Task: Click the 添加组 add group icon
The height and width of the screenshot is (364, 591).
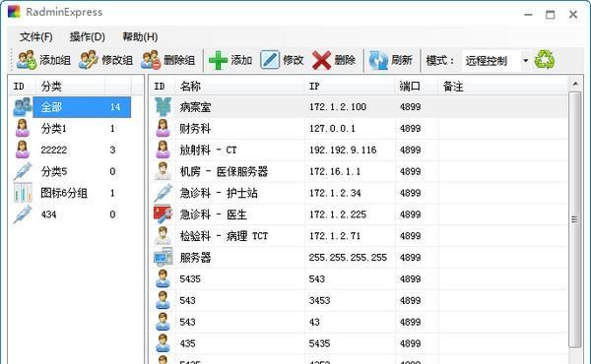Action: pyautogui.click(x=27, y=60)
